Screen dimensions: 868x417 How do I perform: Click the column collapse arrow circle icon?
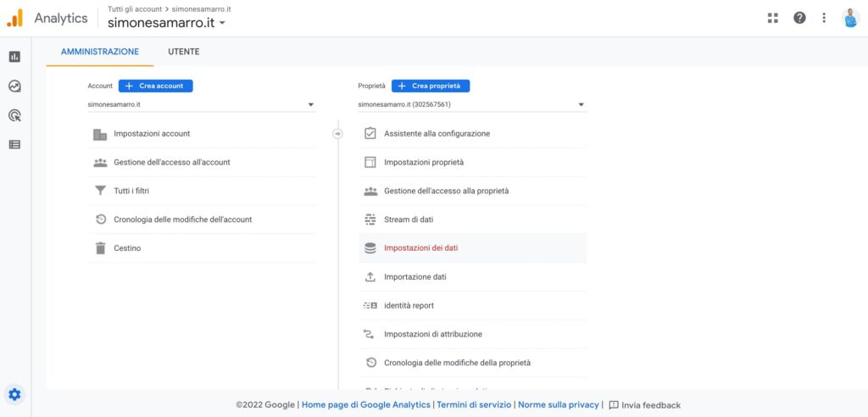pos(337,133)
